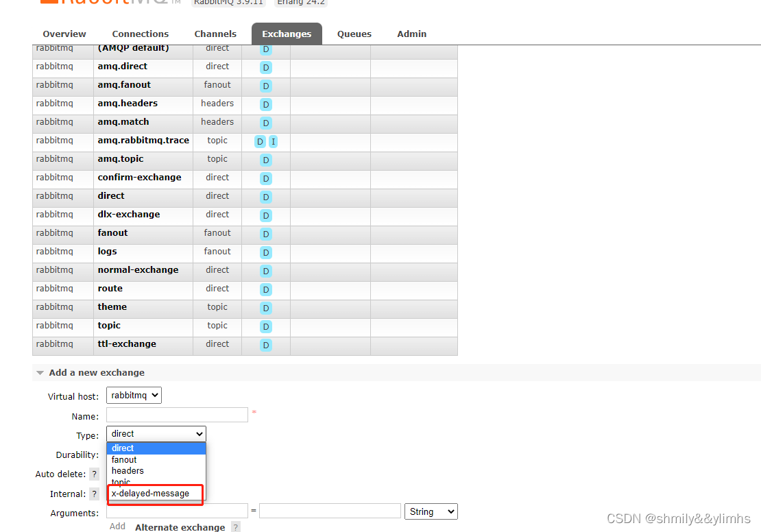The image size is (761, 532).
Task: Click the D badge in amq.match row
Action: 265,123
